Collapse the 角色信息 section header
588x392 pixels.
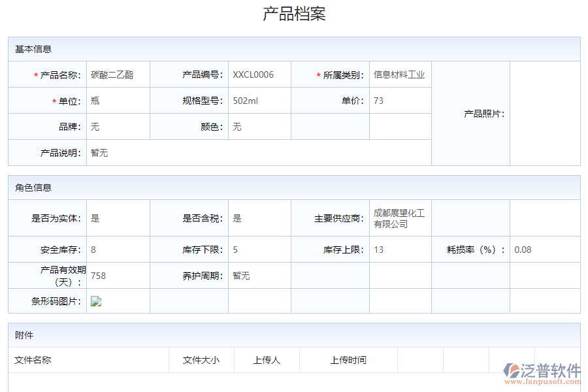[x=30, y=188]
